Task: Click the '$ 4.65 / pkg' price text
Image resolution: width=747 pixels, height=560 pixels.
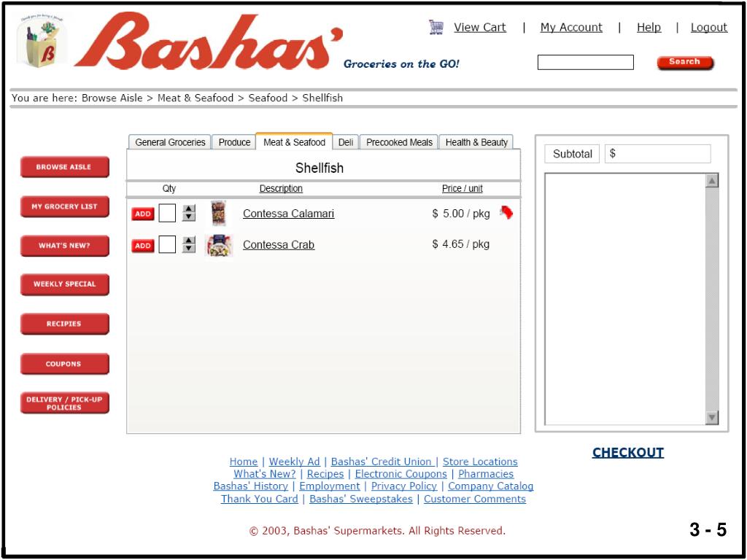Action: click(x=461, y=244)
